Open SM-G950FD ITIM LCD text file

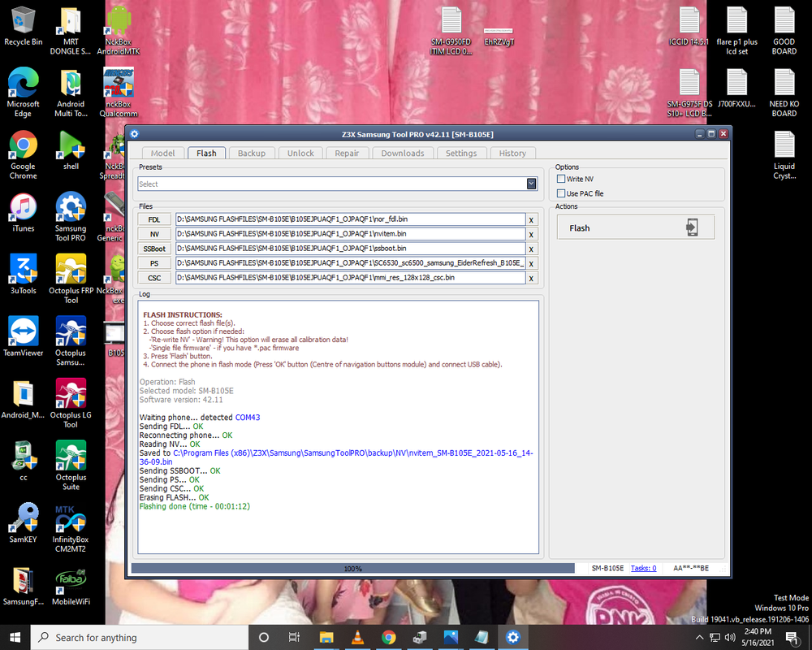coord(451,31)
